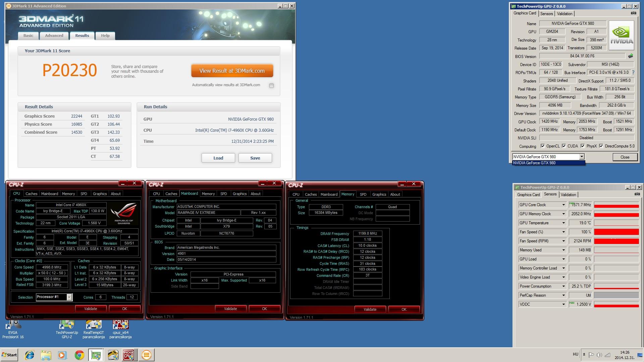Click the ROG Republic of Gamers logo
644x362 pixels.
[124, 213]
